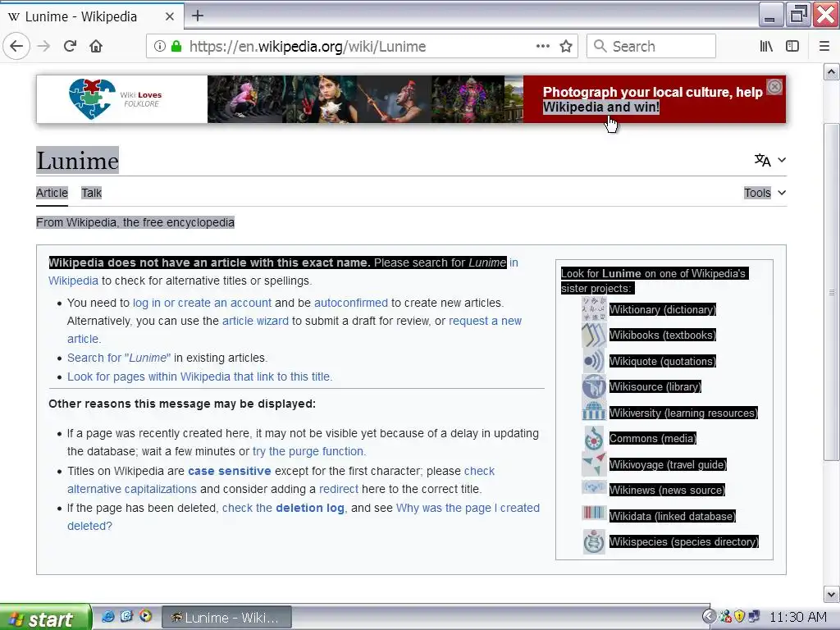Open Wikibooks (textbooks) link
The width and height of the screenshot is (840, 630).
(x=662, y=336)
